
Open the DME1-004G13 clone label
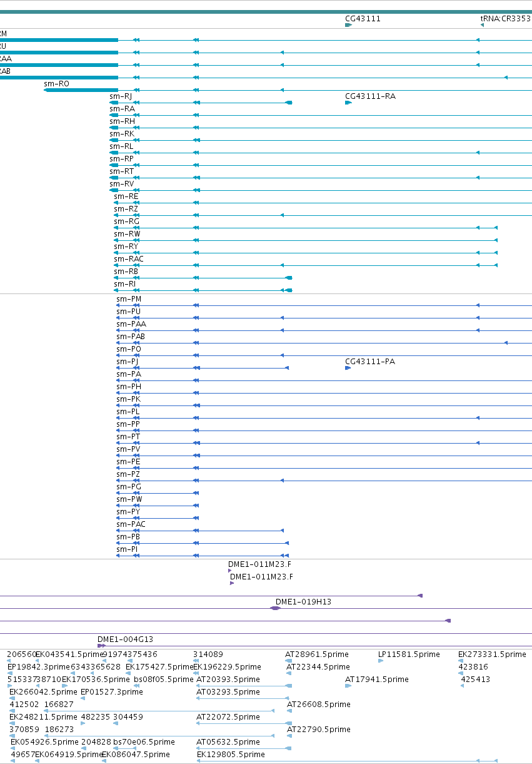pyautogui.click(x=125, y=639)
